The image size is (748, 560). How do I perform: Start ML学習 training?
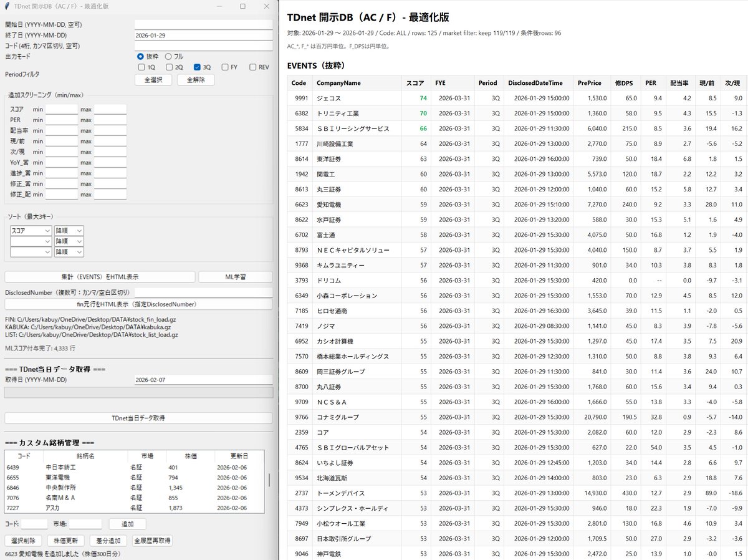(236, 277)
